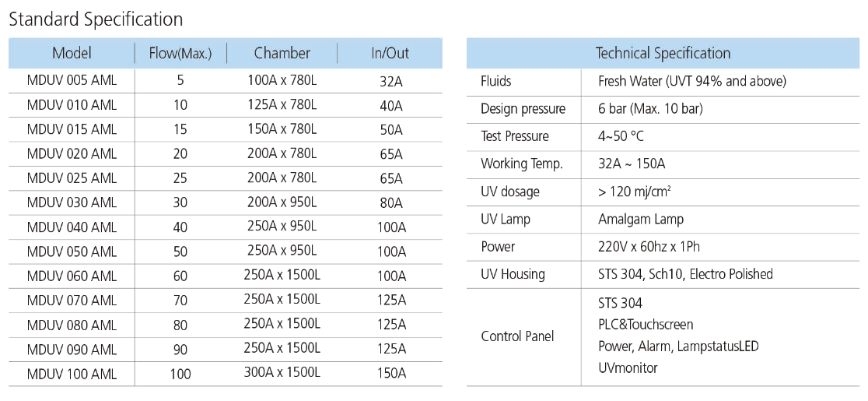Viewport: 868px width, 401px height.
Task: Select the 300A x 1500L chamber cell
Action: [282, 372]
